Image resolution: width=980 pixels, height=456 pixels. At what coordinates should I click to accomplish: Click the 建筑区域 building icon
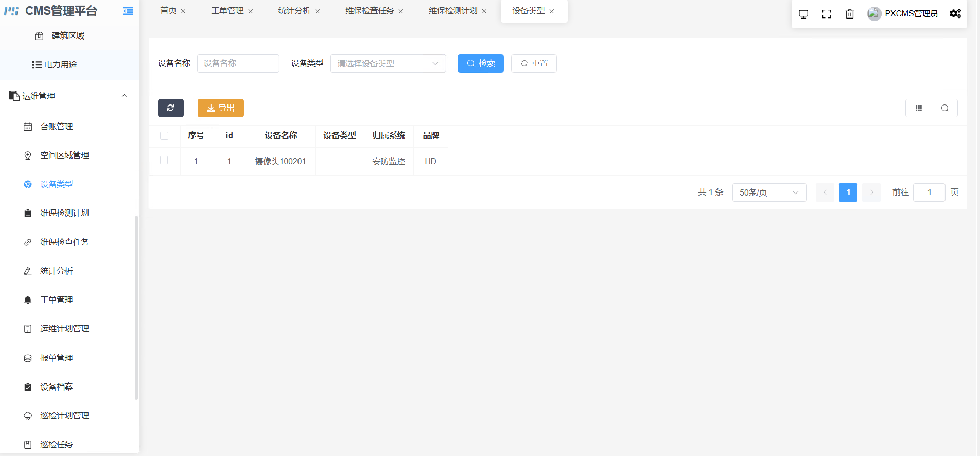(39, 36)
